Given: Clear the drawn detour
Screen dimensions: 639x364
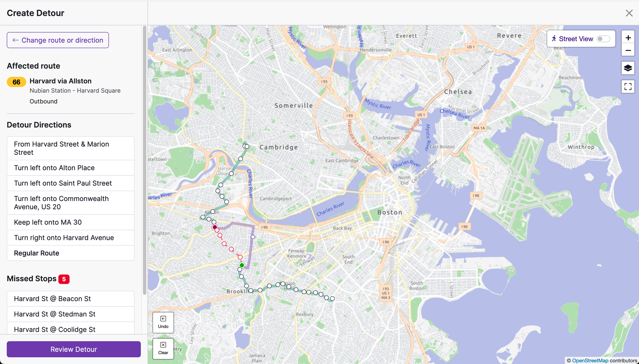Looking at the screenshot, I should click(x=163, y=349).
